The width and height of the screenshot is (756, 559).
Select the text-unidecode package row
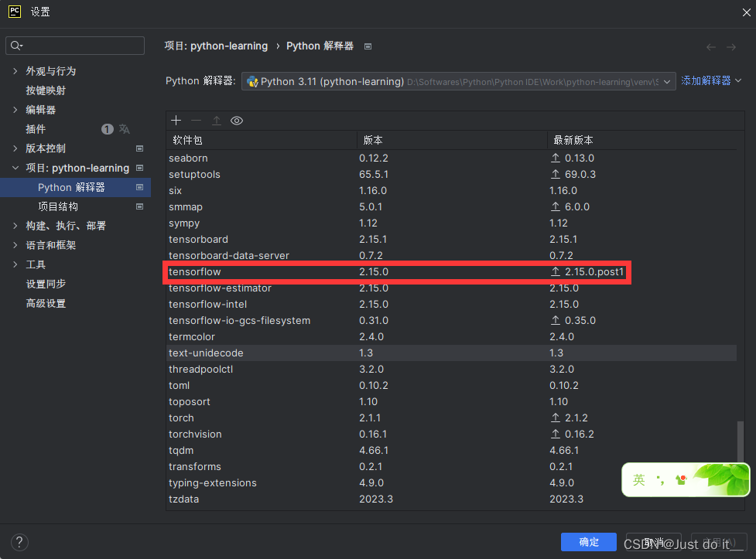click(452, 353)
